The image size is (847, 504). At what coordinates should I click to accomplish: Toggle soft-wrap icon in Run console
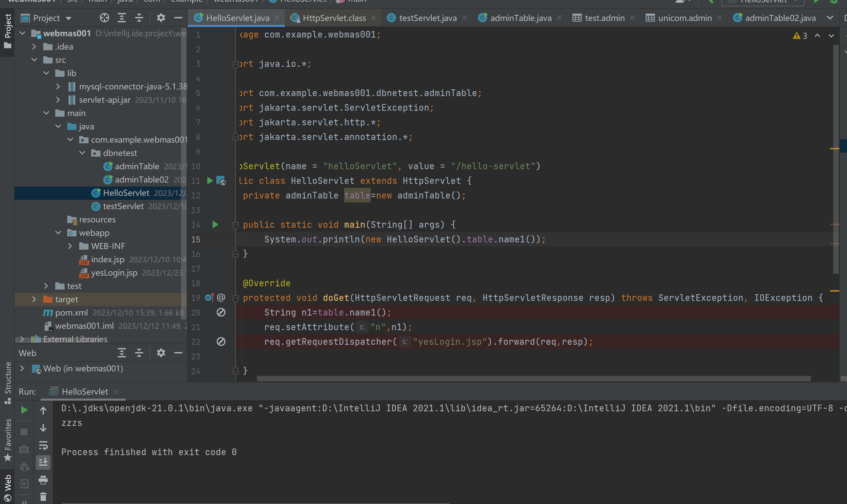pyautogui.click(x=43, y=445)
